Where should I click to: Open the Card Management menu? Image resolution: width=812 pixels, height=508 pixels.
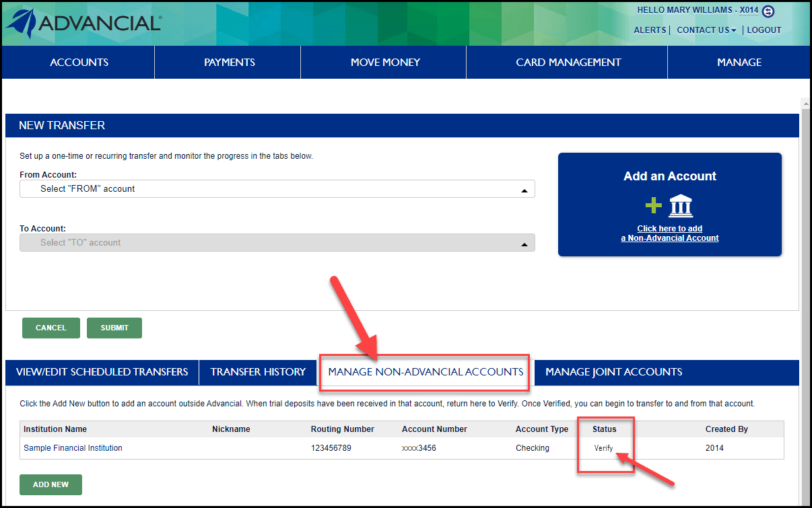click(x=568, y=63)
